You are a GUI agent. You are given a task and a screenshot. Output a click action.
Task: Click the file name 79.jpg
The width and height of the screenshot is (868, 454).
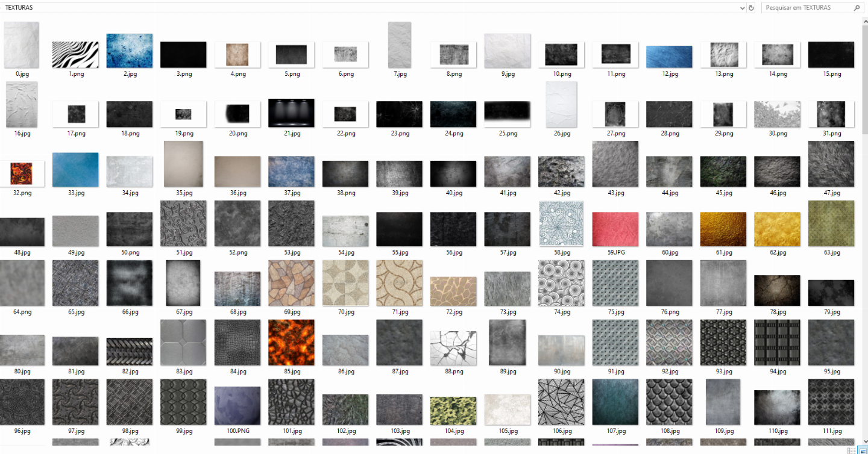click(832, 313)
